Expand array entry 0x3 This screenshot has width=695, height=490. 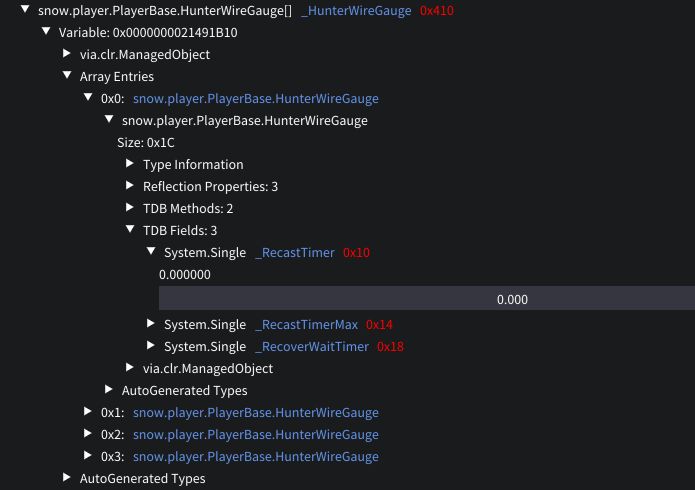pos(88,456)
